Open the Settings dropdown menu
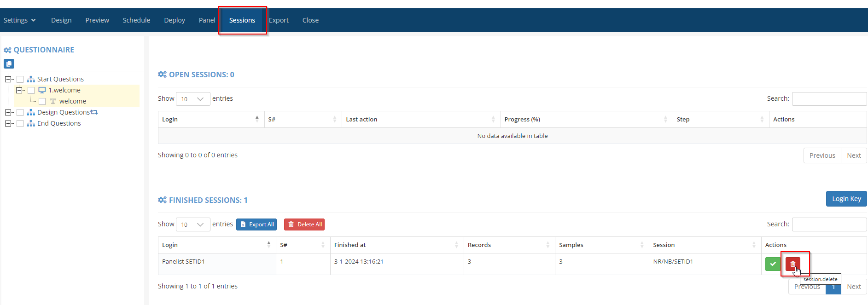The height and width of the screenshot is (305, 868). (x=19, y=20)
